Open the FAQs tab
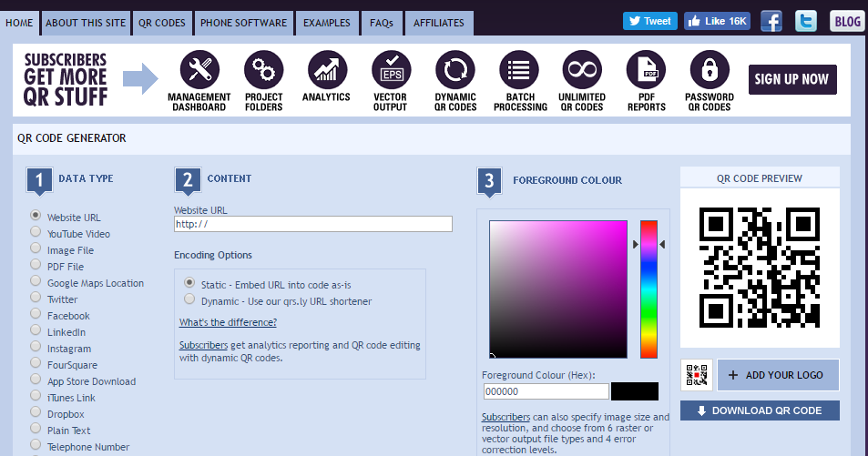 click(382, 24)
